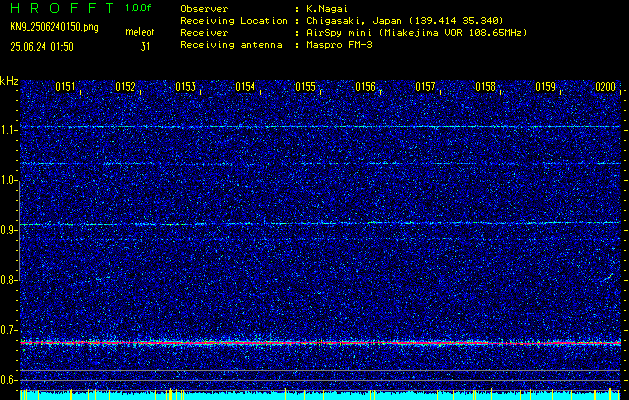This screenshot has width=629, height=400.
Task: Click the HROFFT program title
Action: (x=62, y=8)
